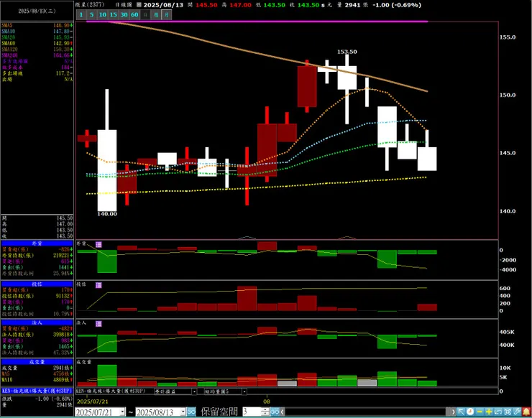Open the 券价據區 dropdown below chart
The width and height of the screenshot is (532, 418).
pos(194,391)
